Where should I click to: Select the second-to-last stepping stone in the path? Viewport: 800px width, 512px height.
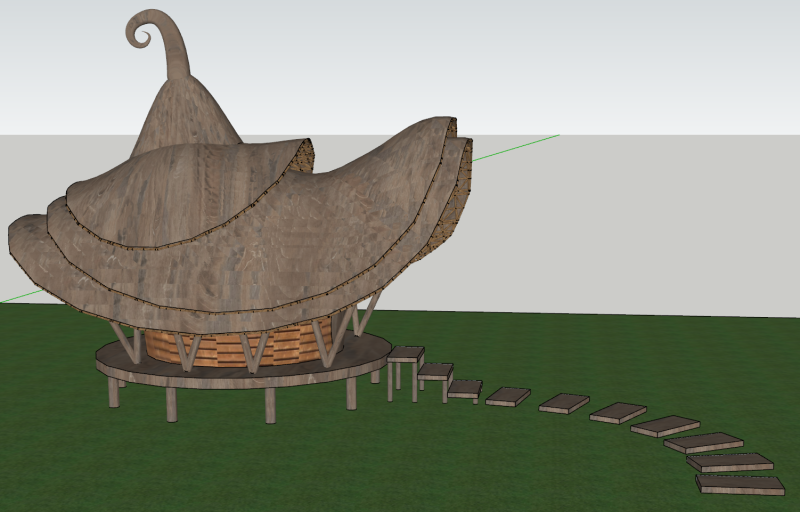[730, 462]
